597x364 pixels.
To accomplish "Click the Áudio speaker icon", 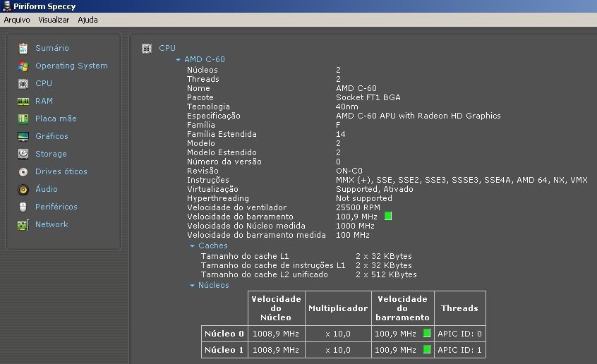I will 23,189.
